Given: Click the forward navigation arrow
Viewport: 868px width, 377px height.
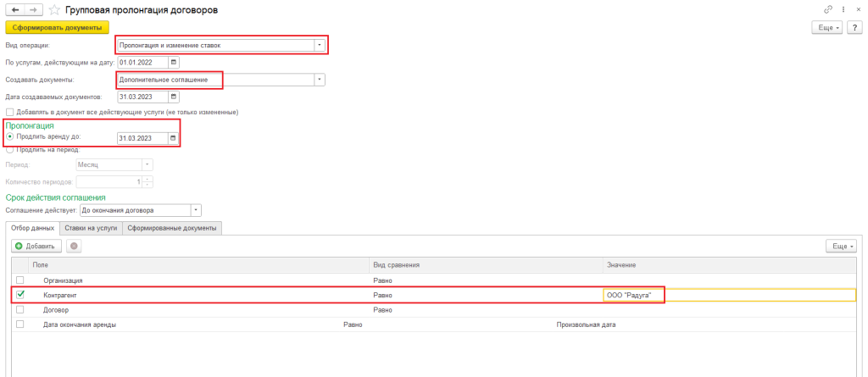Looking at the screenshot, I should [31, 9].
